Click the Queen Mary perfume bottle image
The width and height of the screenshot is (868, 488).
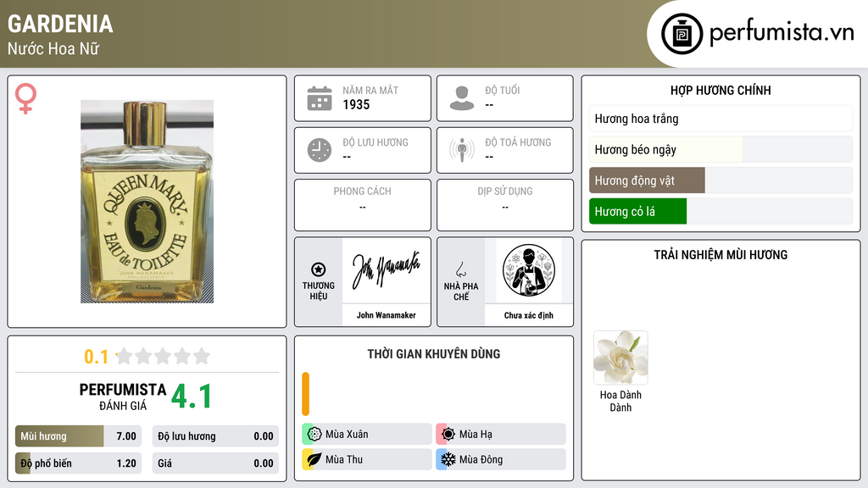pos(147,202)
